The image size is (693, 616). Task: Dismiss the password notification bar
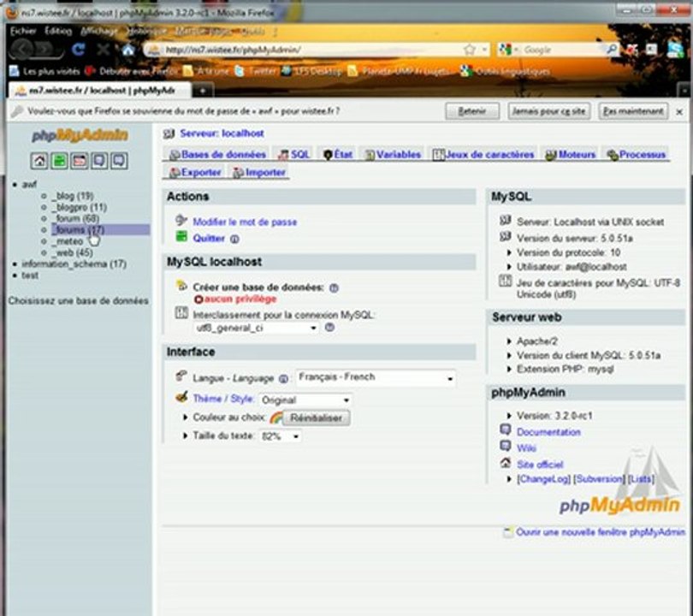pos(679,112)
